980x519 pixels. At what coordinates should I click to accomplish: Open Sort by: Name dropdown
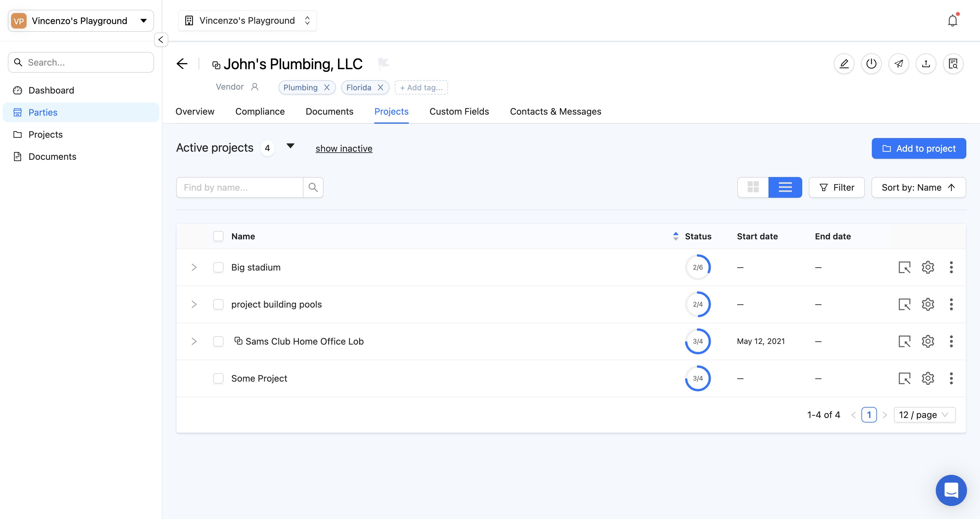(918, 187)
